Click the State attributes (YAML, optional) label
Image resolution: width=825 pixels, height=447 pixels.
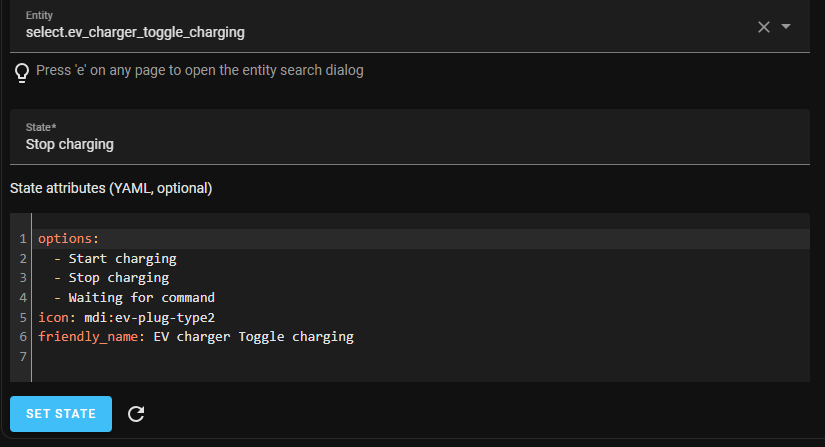pyautogui.click(x=111, y=188)
